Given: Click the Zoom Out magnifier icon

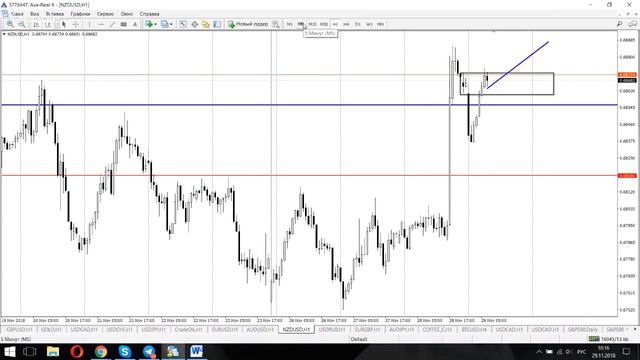Looking at the screenshot, I should 22,24.
